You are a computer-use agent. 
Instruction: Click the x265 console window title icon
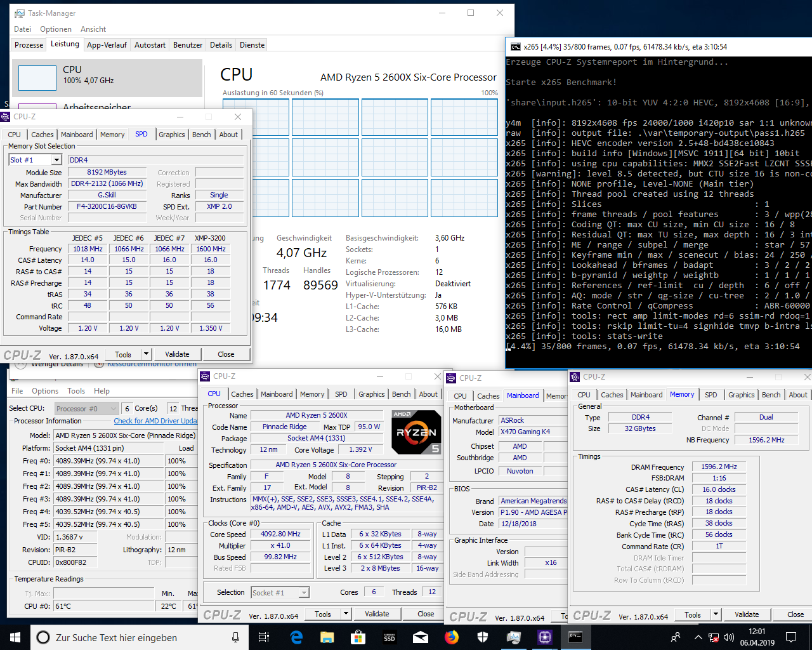tap(516, 46)
